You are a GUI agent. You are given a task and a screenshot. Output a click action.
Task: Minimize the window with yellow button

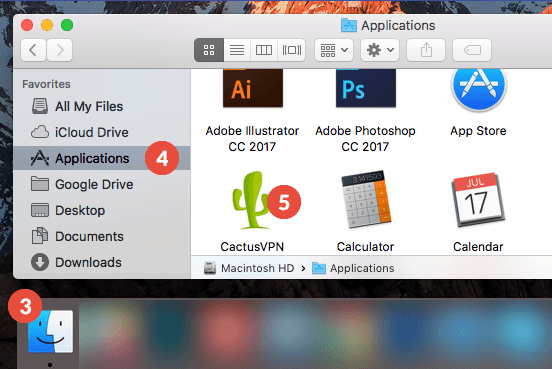pyautogui.click(x=47, y=25)
